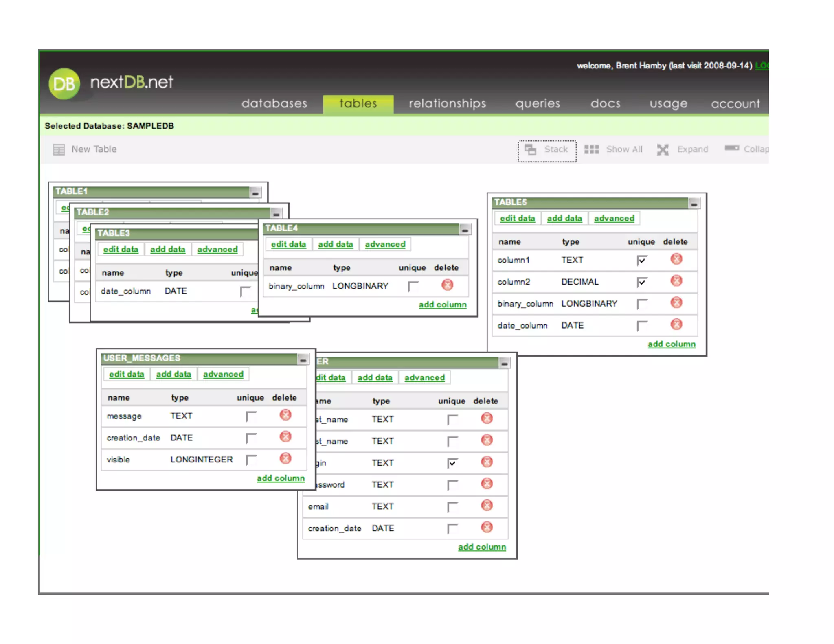
Task: Delete column1 in TABLE5
Action: 676,259
